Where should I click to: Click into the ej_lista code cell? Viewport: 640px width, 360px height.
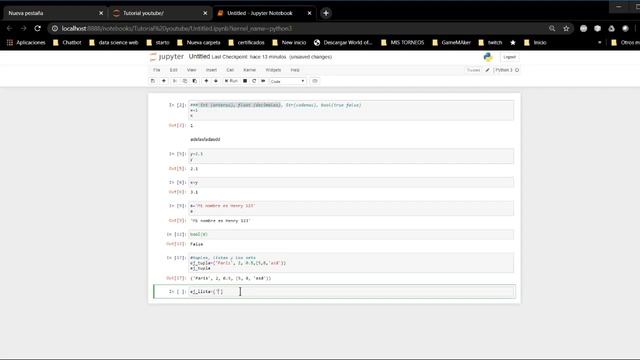coord(351,291)
